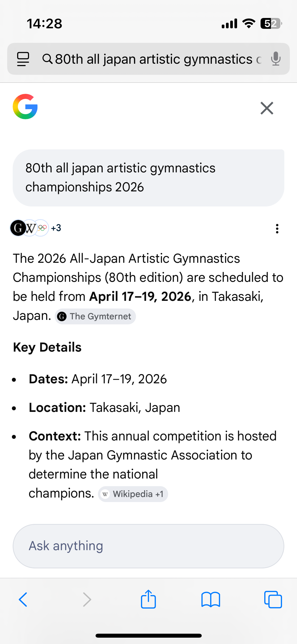The width and height of the screenshot is (297, 644).
Task: Tap the 14:28 status bar clock
Action: click(44, 24)
